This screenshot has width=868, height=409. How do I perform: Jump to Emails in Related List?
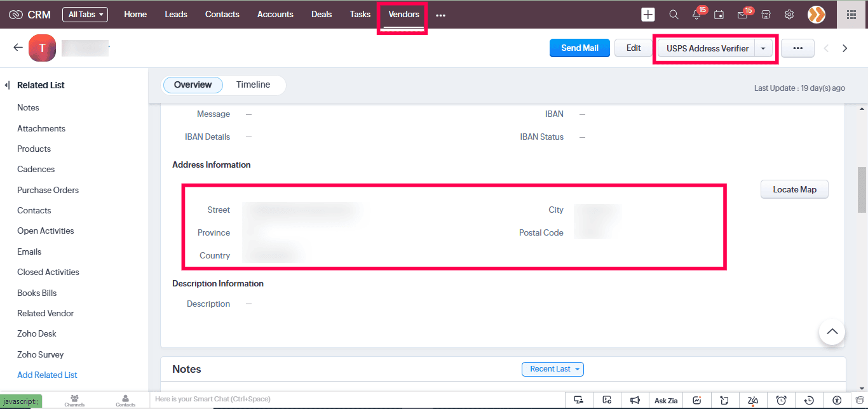[29, 251]
